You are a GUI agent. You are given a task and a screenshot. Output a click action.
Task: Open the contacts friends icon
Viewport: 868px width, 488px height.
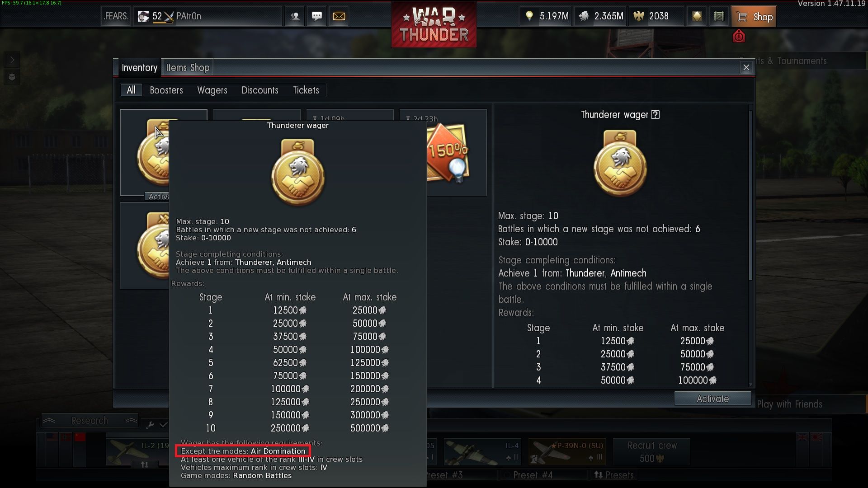tap(295, 16)
